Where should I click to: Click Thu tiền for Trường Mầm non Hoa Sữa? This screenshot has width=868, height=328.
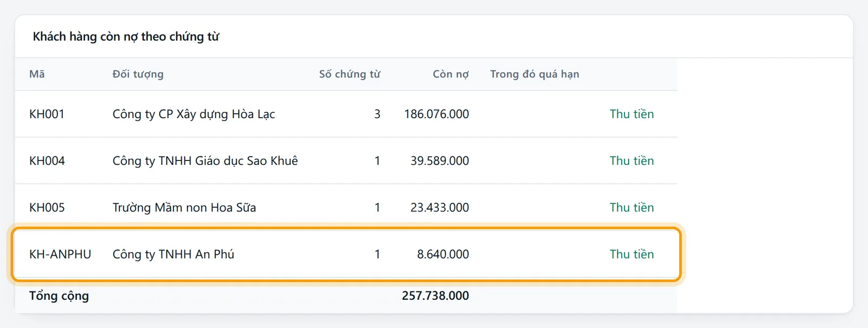[x=631, y=207]
